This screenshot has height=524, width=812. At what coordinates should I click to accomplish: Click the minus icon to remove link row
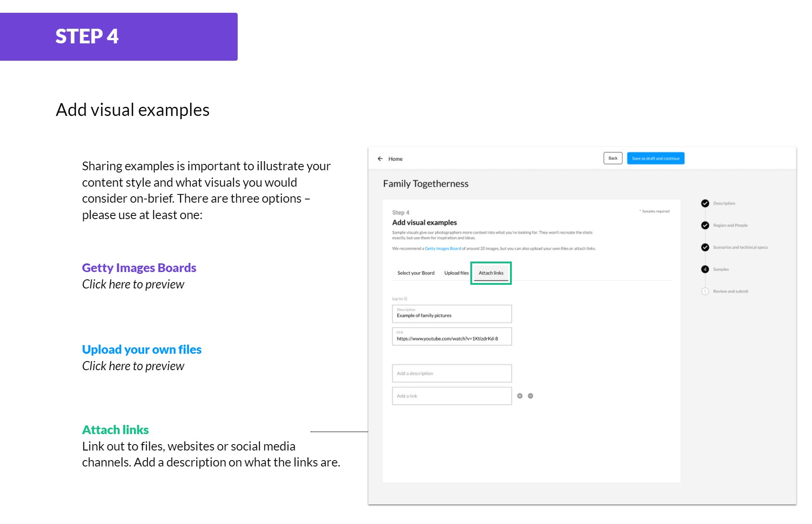(531, 396)
